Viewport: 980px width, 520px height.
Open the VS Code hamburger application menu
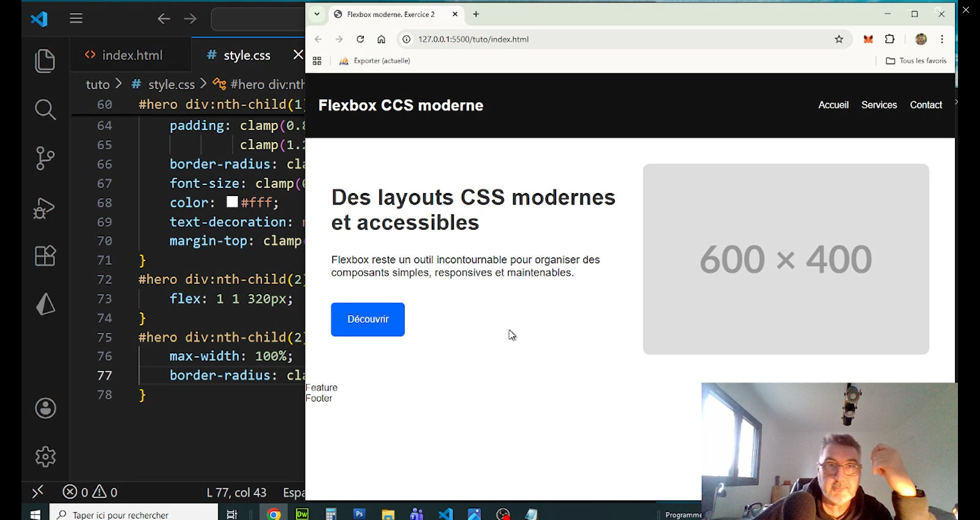coord(76,18)
